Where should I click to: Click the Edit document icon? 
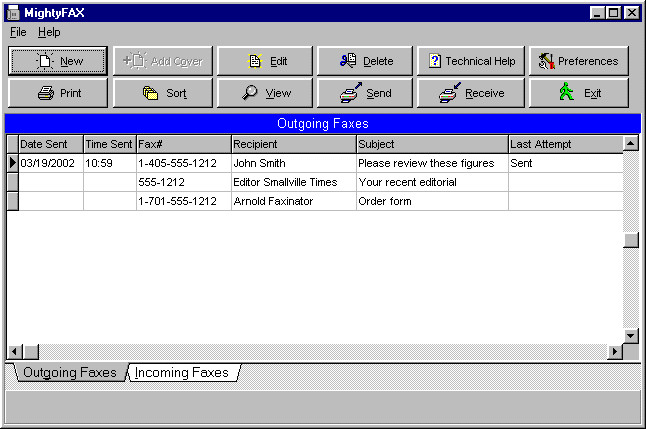coord(255,61)
